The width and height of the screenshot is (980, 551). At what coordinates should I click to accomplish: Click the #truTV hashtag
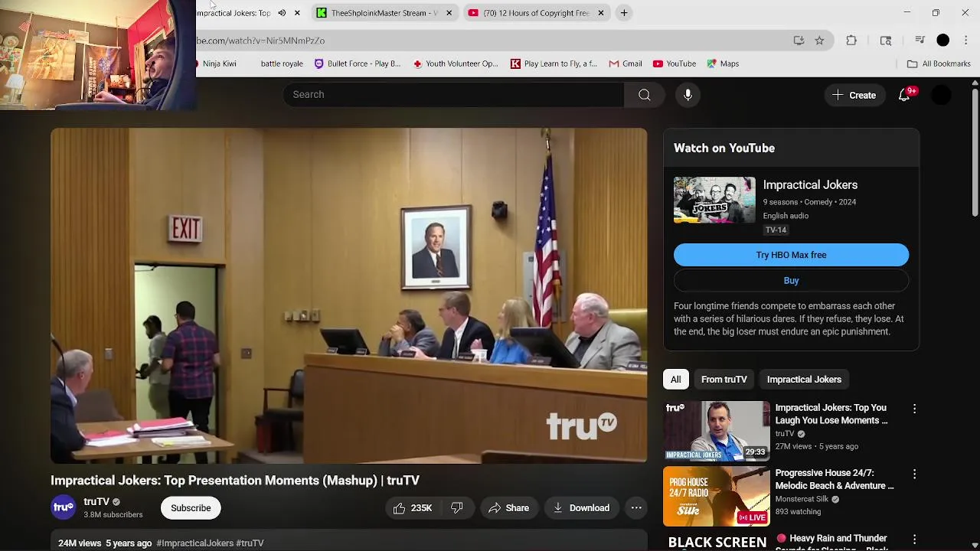coord(250,543)
